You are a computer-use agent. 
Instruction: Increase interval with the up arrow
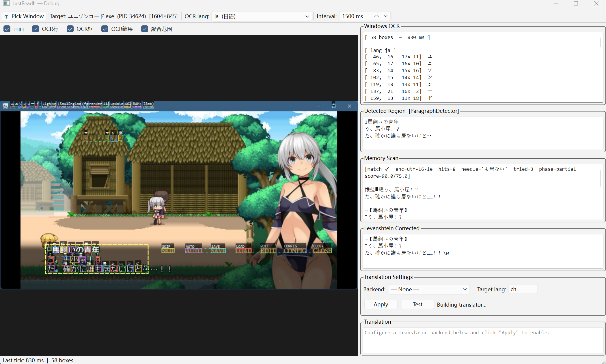376,16
